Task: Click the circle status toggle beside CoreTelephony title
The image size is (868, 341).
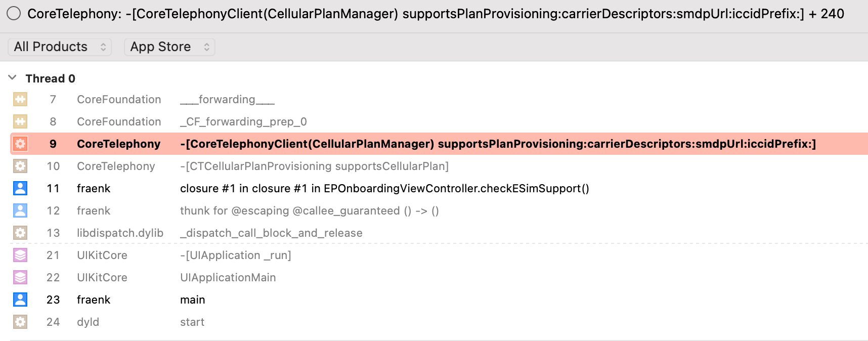Action: 14,14
